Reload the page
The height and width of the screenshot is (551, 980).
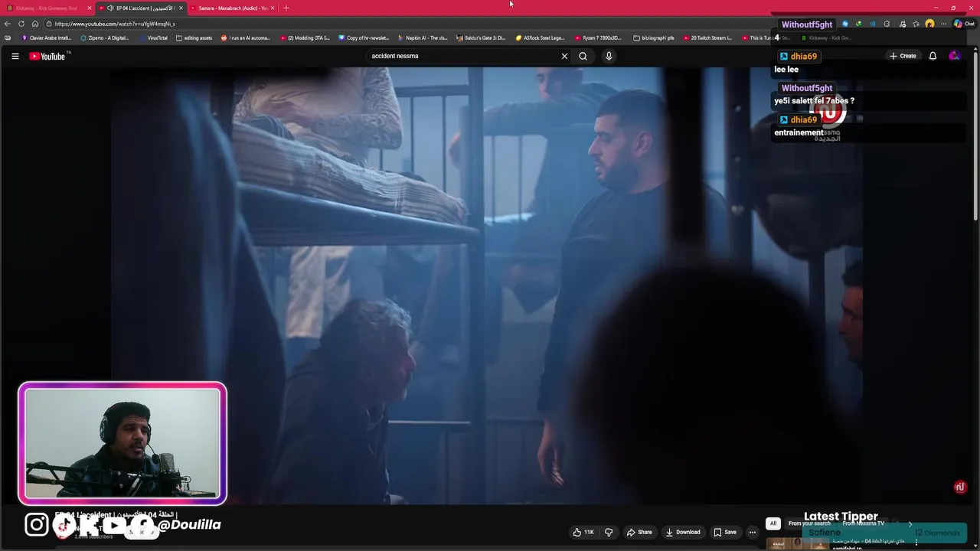point(21,24)
